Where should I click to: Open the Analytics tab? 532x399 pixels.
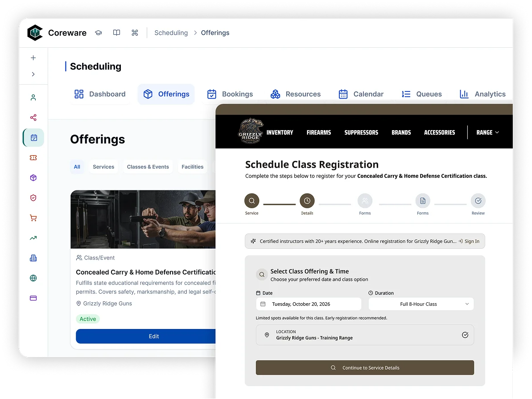483,94
